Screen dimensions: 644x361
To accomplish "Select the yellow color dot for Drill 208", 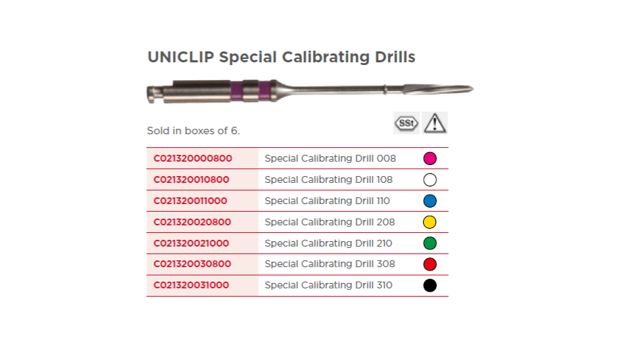I will [430, 222].
